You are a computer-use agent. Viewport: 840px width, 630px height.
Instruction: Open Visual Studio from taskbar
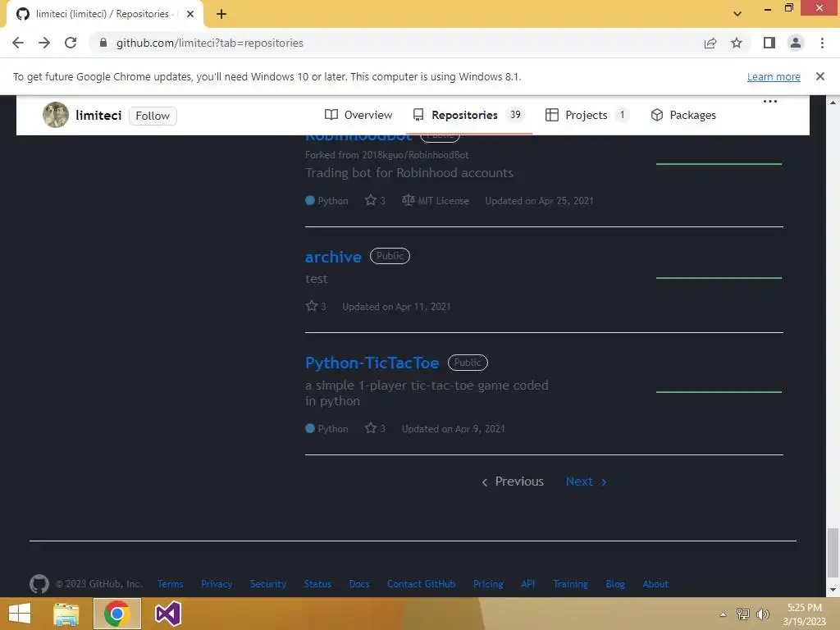[168, 614]
